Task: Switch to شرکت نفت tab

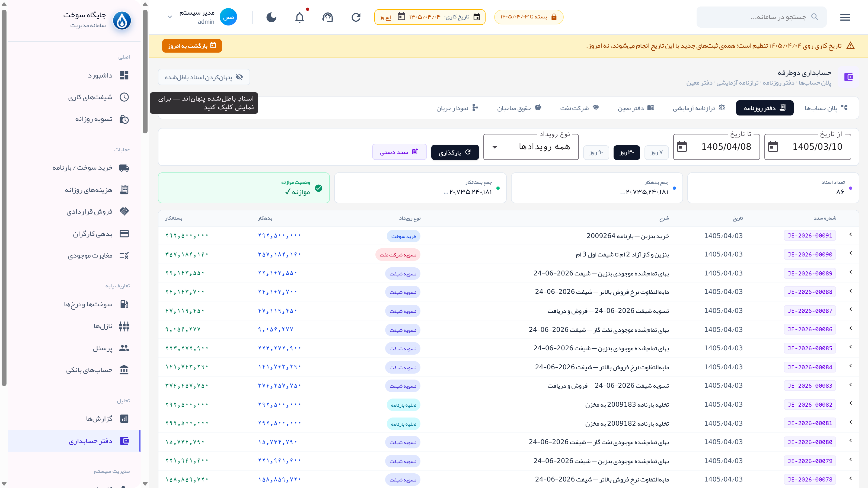Action: pos(579,108)
